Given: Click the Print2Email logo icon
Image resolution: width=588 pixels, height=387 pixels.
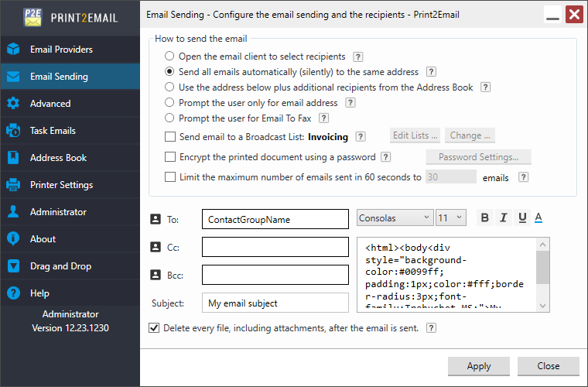Looking at the screenshot, I should pos(32,17).
